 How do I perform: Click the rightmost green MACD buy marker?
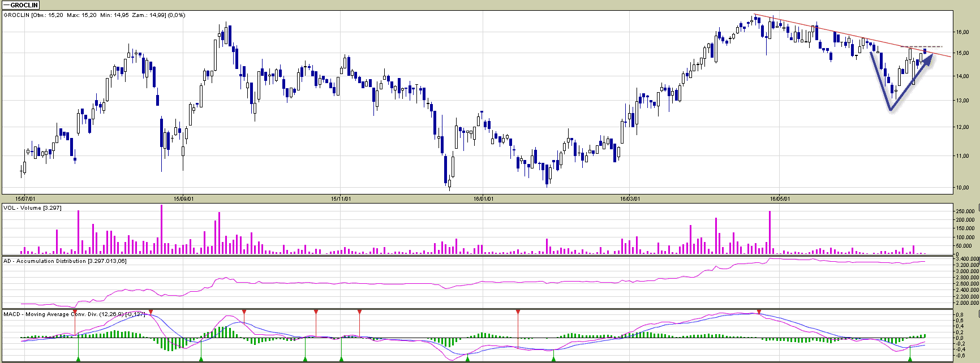910,359
